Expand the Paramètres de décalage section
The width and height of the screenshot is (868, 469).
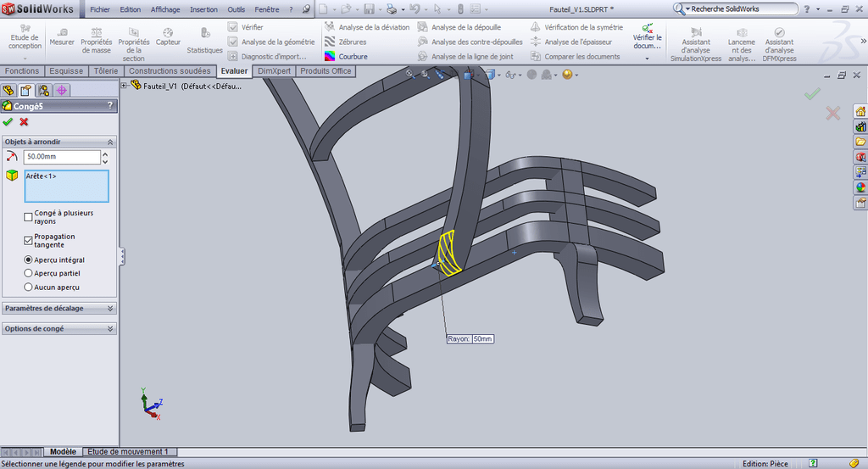point(110,309)
